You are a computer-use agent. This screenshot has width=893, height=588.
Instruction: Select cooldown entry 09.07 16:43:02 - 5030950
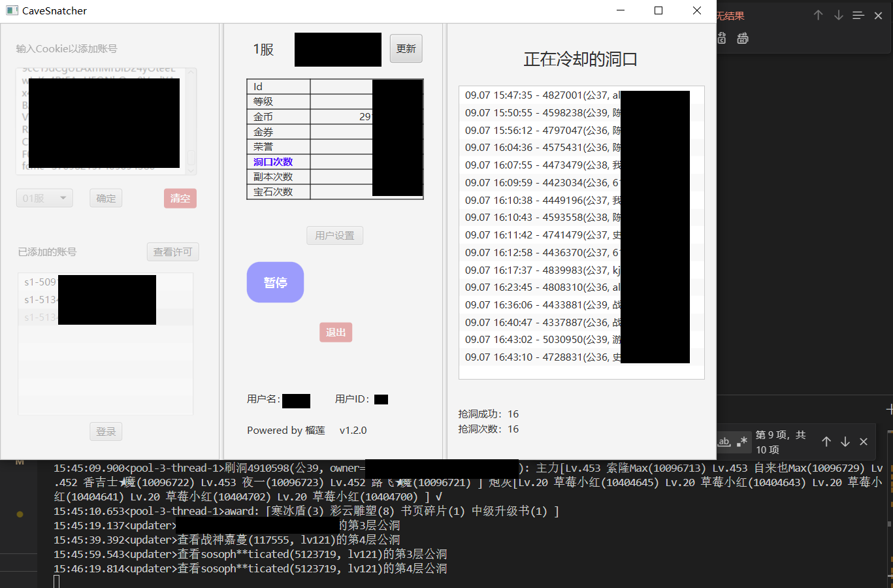pyautogui.click(x=581, y=339)
